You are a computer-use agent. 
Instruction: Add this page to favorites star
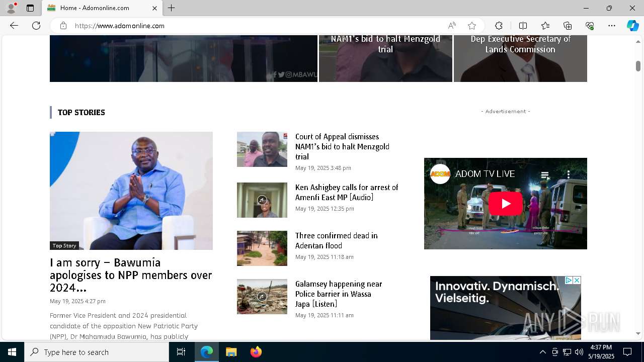click(x=472, y=26)
